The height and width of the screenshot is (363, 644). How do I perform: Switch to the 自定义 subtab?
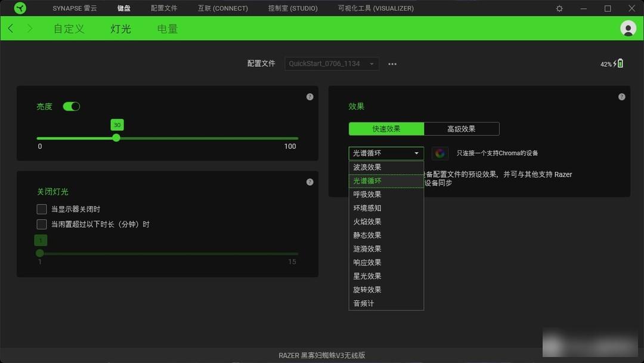(69, 29)
